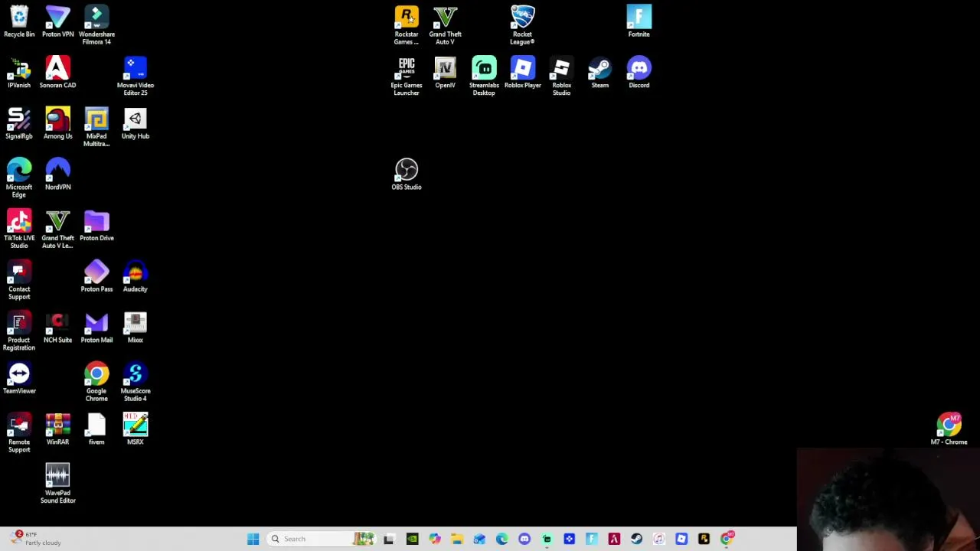This screenshot has height=551, width=980.
Task: Click the OpenIV desktop shortcut
Action: point(446,73)
